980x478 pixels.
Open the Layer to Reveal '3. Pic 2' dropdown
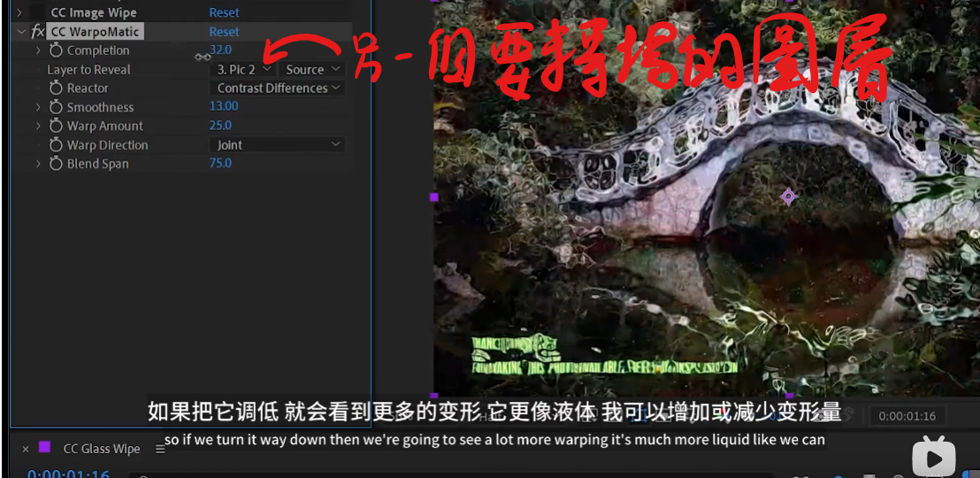pos(243,69)
